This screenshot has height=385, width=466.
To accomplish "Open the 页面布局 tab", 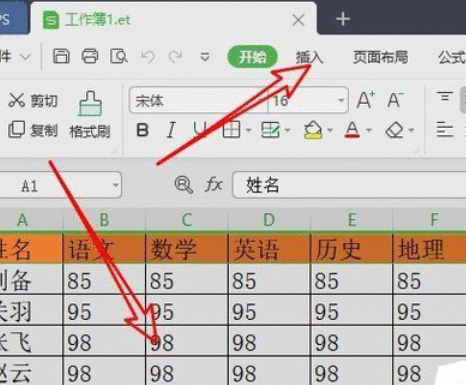I will click(381, 57).
